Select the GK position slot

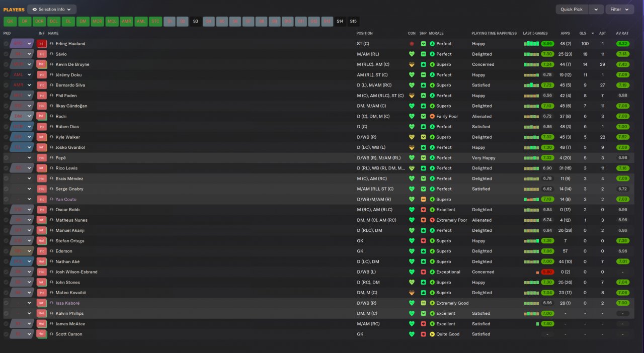[10, 22]
